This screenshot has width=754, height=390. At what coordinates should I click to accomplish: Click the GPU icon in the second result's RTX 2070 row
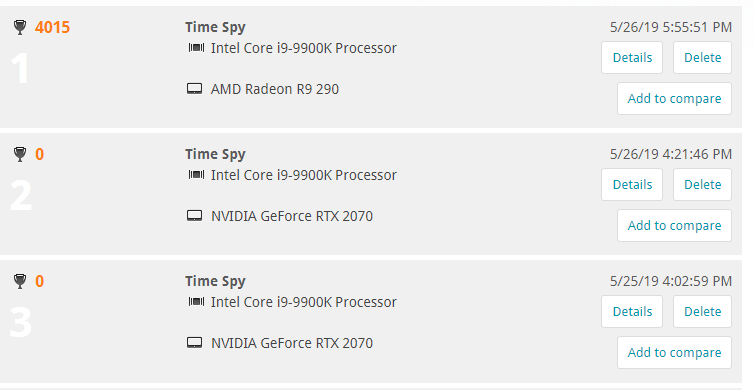tap(194, 215)
